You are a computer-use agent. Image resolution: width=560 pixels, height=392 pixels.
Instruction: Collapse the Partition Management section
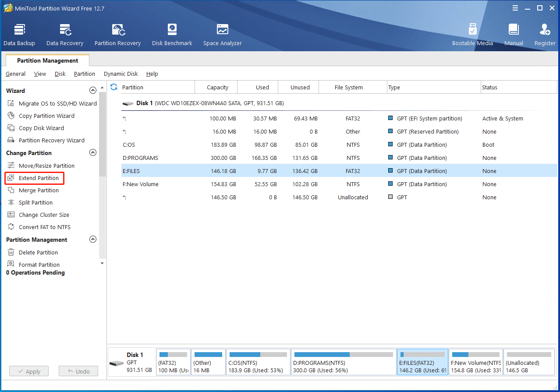[x=92, y=240]
